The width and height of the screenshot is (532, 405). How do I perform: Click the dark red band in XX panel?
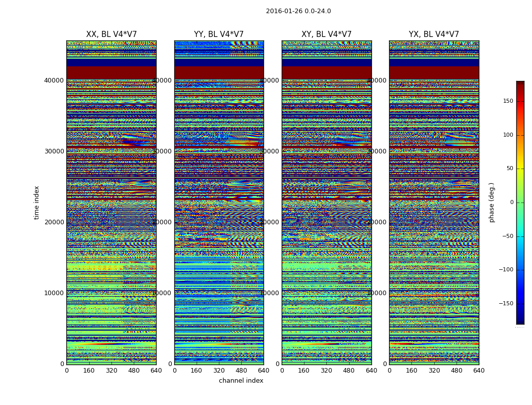click(111, 73)
